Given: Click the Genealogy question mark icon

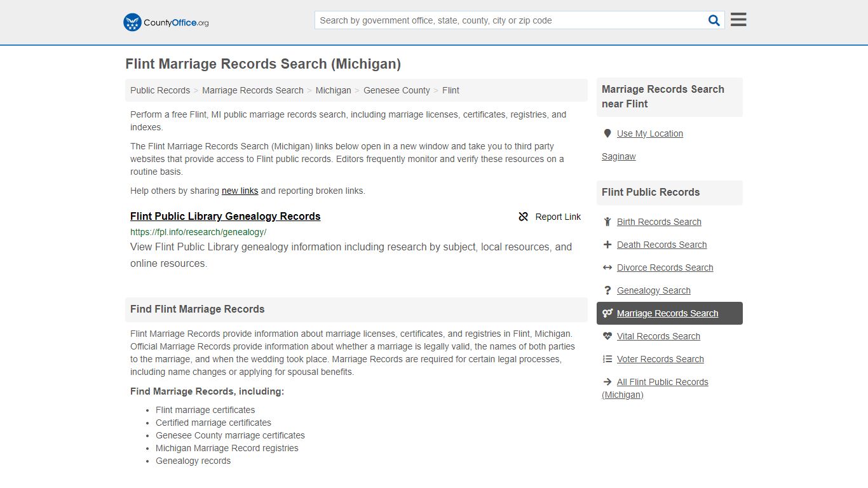Looking at the screenshot, I should [x=607, y=290].
